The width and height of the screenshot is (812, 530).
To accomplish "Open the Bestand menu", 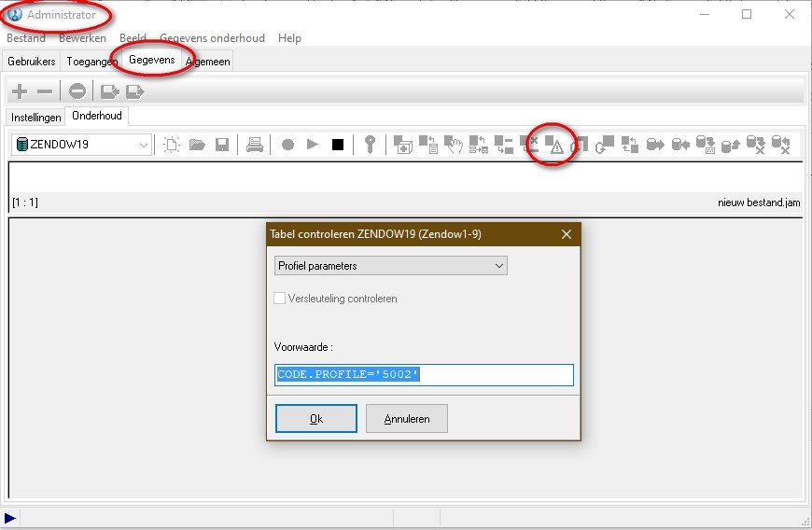I will tap(26, 37).
